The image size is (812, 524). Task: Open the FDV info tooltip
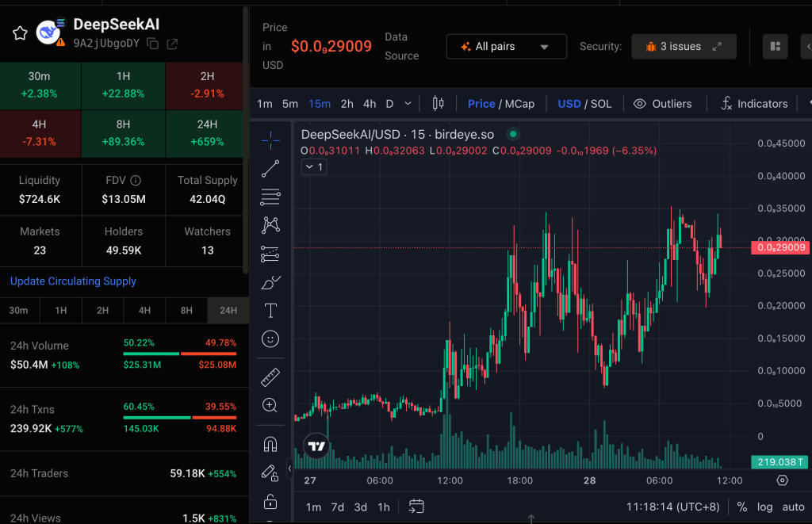136,180
